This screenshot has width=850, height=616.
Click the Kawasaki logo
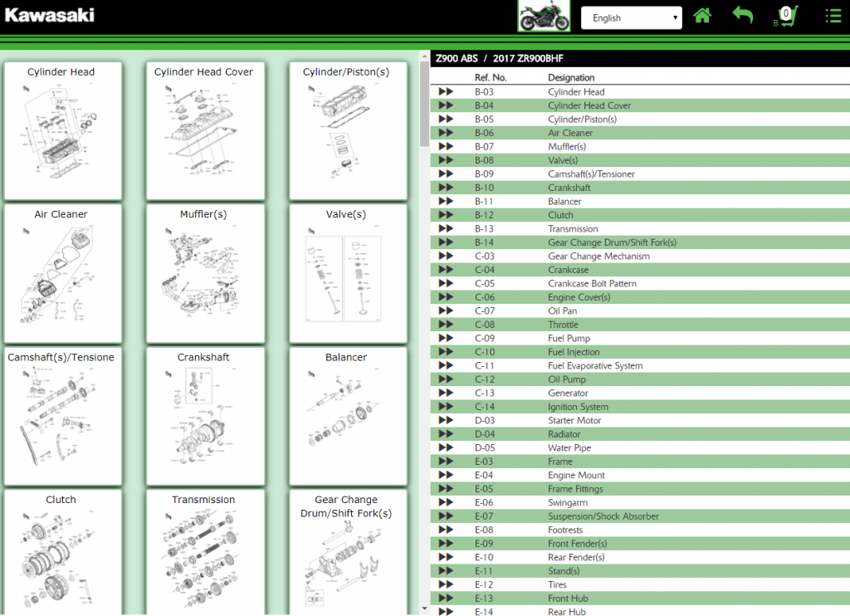point(49,15)
